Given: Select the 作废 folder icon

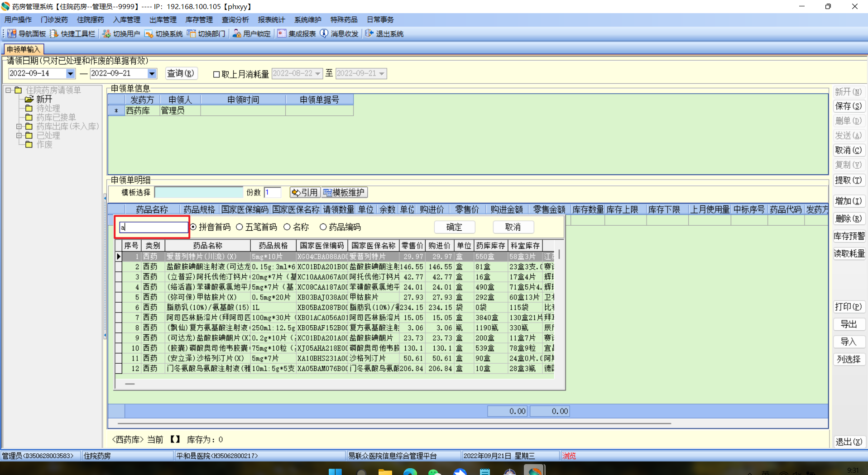Looking at the screenshot, I should 29,144.
